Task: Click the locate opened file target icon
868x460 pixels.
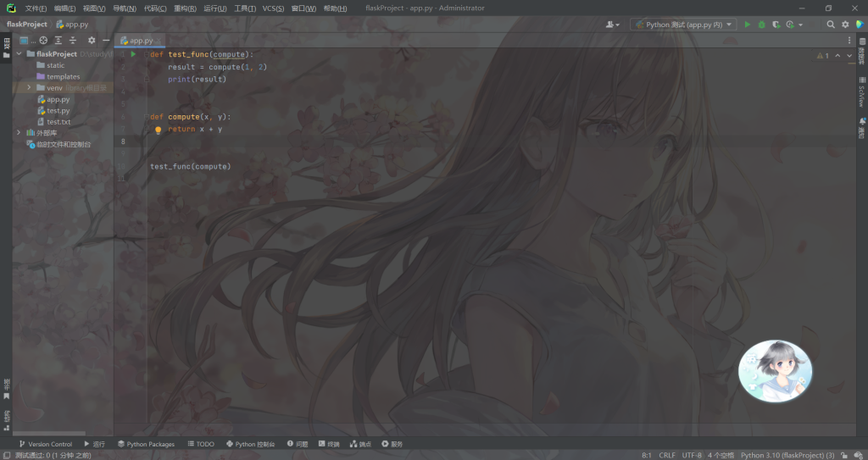Action: click(x=43, y=40)
